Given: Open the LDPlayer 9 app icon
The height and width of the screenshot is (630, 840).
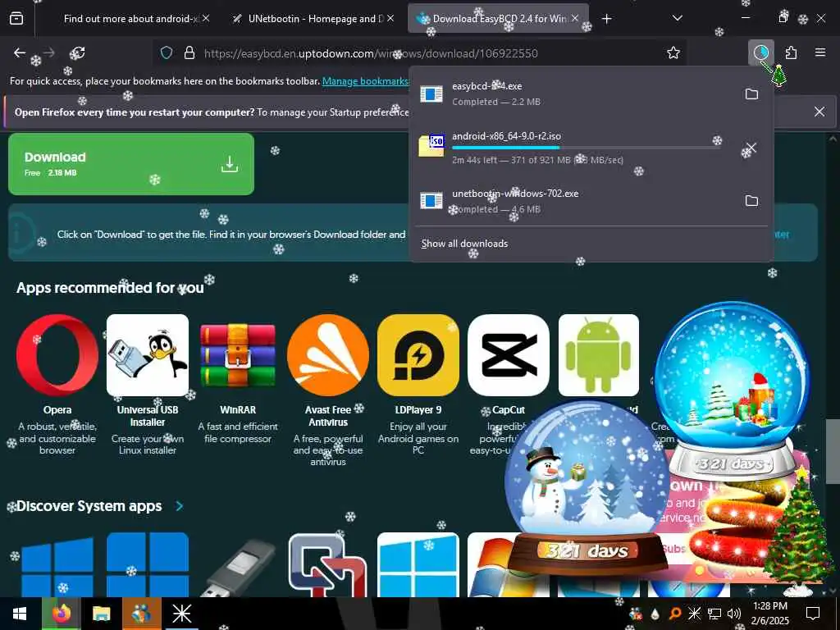Looking at the screenshot, I should click(418, 355).
